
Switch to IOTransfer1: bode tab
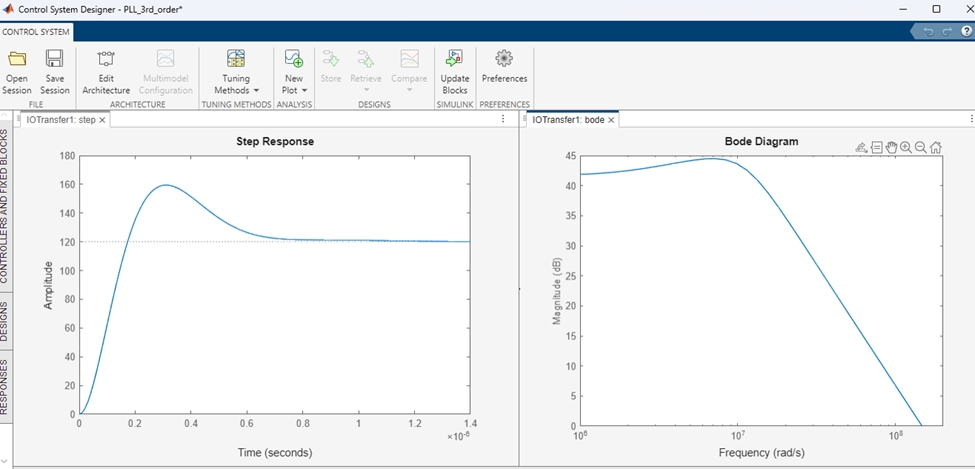pyautogui.click(x=568, y=119)
